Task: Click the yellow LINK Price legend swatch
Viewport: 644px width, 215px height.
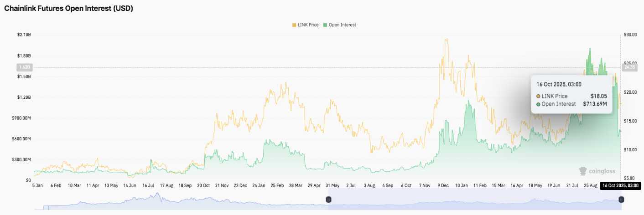Action: [x=294, y=25]
